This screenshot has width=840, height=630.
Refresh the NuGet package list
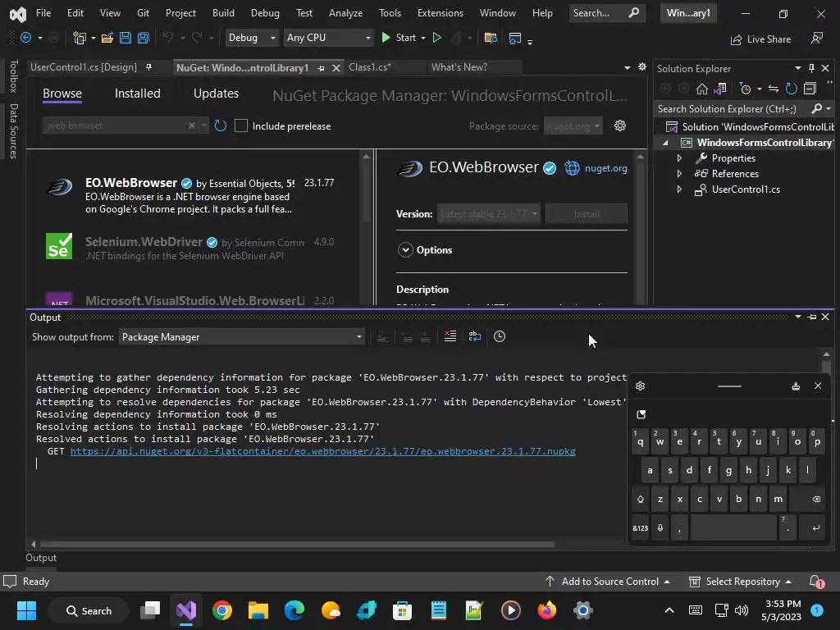coord(220,126)
